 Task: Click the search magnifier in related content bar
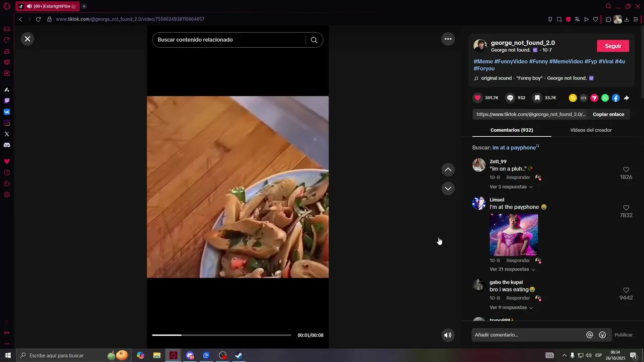314,40
